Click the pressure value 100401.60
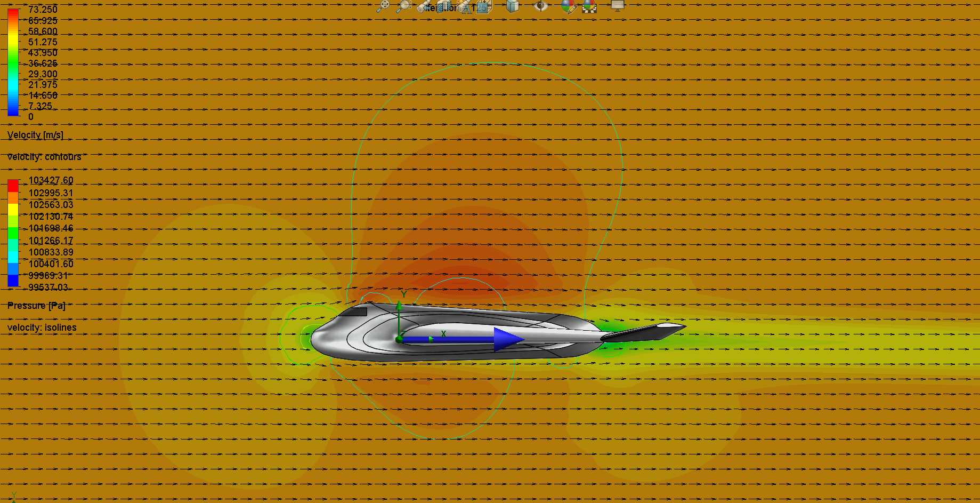The image size is (980, 503). pyautogui.click(x=51, y=264)
